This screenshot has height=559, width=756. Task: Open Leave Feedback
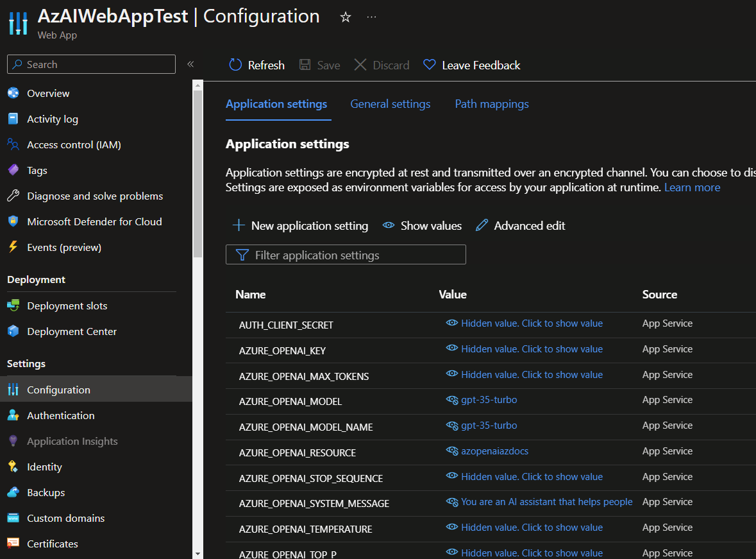tap(471, 65)
